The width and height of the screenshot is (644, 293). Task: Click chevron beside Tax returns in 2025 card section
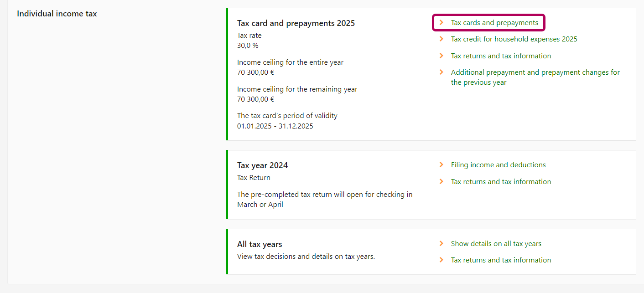point(441,56)
